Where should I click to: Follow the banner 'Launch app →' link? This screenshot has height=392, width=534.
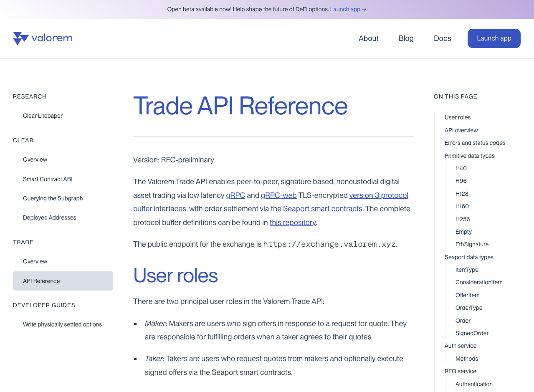coord(348,9)
